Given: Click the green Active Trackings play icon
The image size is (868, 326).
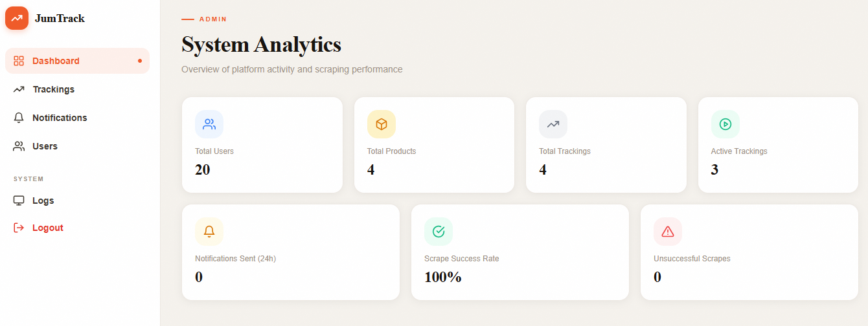Looking at the screenshot, I should point(725,124).
